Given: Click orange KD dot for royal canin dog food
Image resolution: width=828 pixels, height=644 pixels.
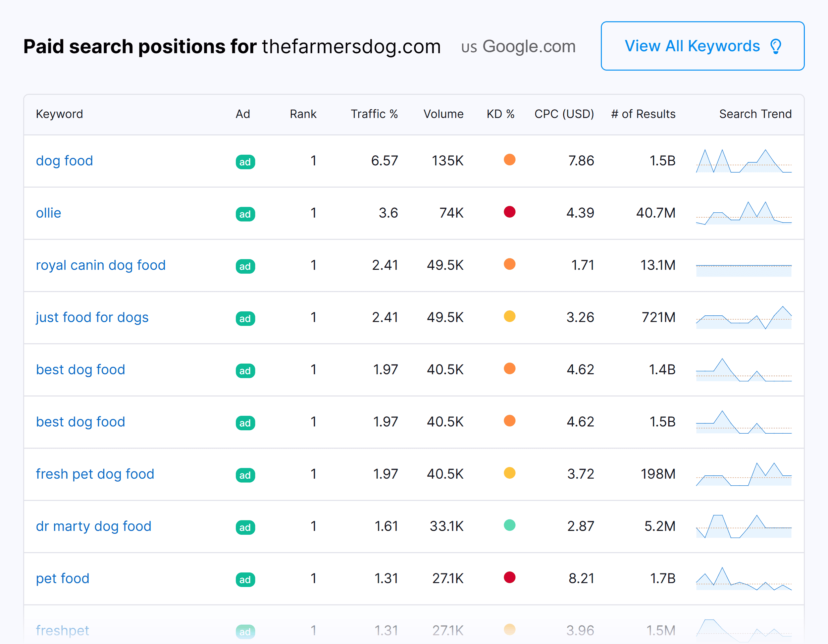Looking at the screenshot, I should [x=509, y=264].
